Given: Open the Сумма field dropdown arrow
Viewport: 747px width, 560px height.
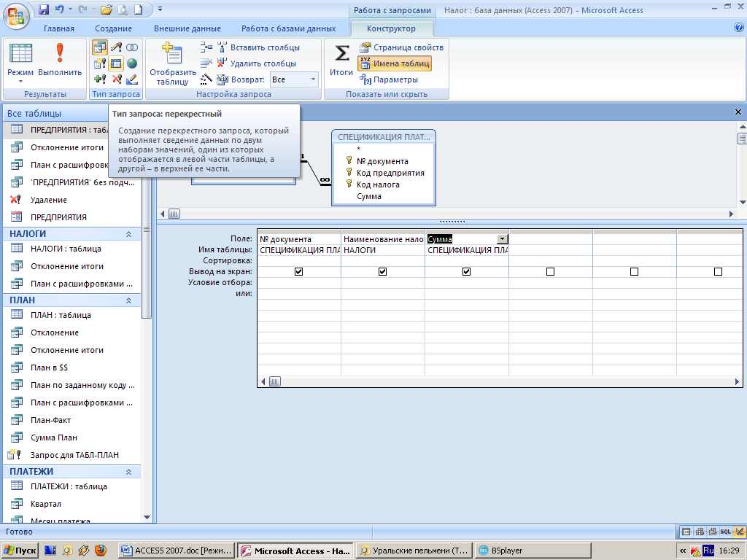Looking at the screenshot, I should 503,239.
